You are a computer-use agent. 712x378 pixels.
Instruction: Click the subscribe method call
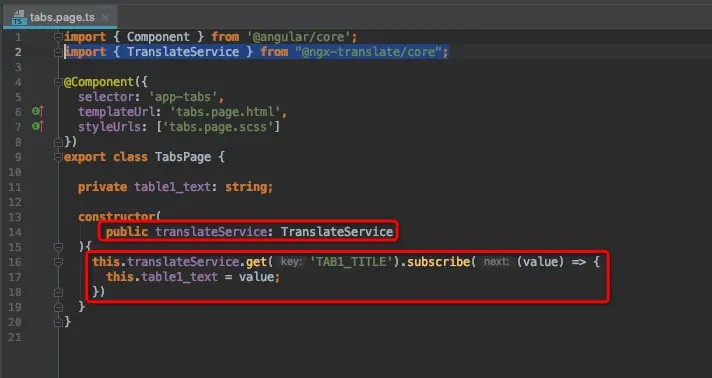tap(438, 262)
